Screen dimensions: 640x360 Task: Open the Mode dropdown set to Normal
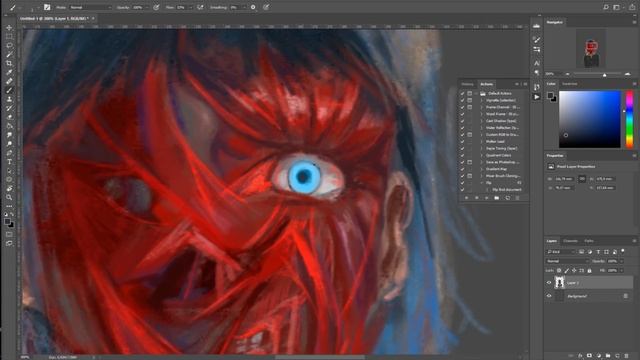point(90,7)
